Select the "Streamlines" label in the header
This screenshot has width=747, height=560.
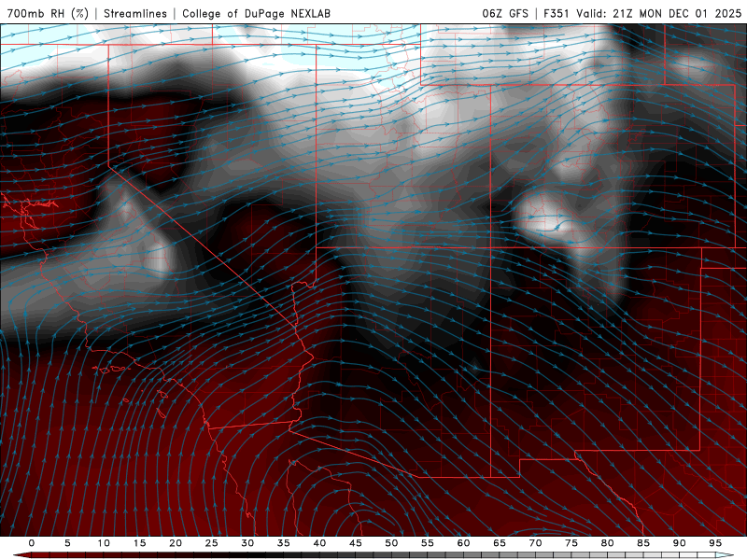135,13
